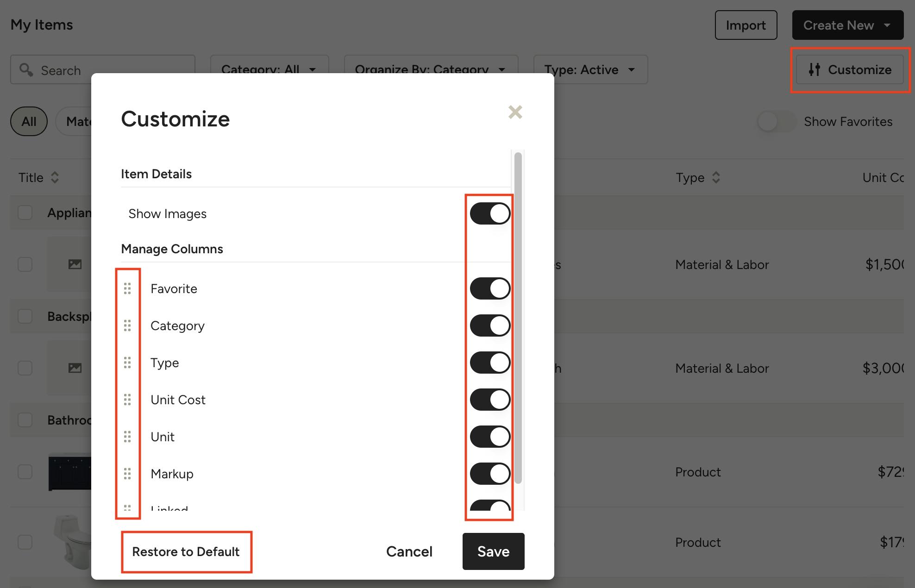Toggle the Markup column switch

pyautogui.click(x=490, y=474)
